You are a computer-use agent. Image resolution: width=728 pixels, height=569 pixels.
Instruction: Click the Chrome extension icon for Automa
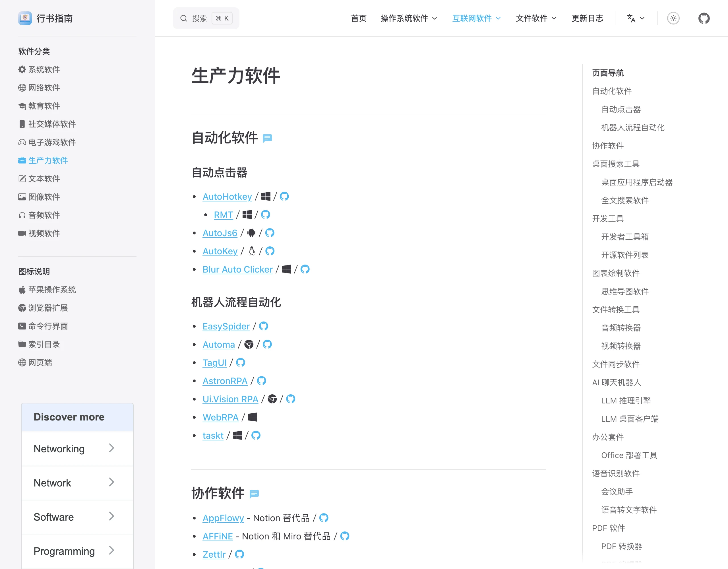(x=249, y=344)
